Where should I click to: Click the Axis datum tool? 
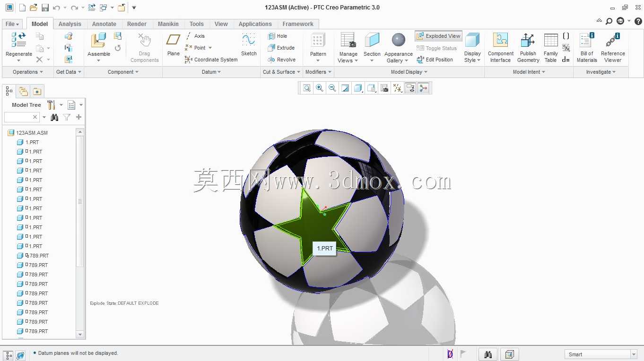[x=195, y=36]
